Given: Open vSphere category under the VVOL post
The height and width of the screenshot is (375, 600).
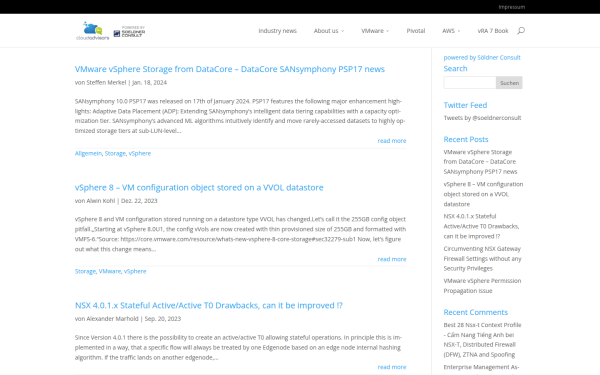Looking at the screenshot, I should [x=135, y=271].
